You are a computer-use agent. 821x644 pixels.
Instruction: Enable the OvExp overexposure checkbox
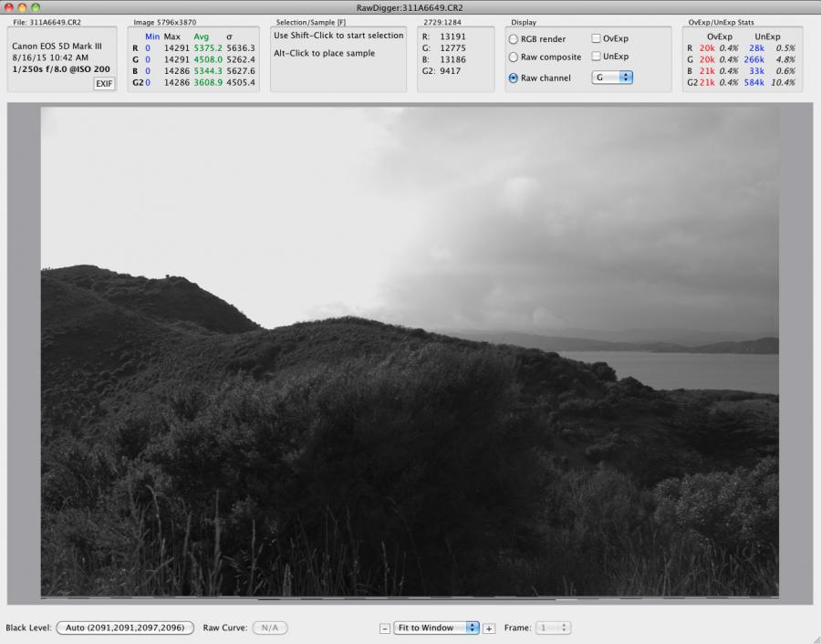click(x=596, y=39)
